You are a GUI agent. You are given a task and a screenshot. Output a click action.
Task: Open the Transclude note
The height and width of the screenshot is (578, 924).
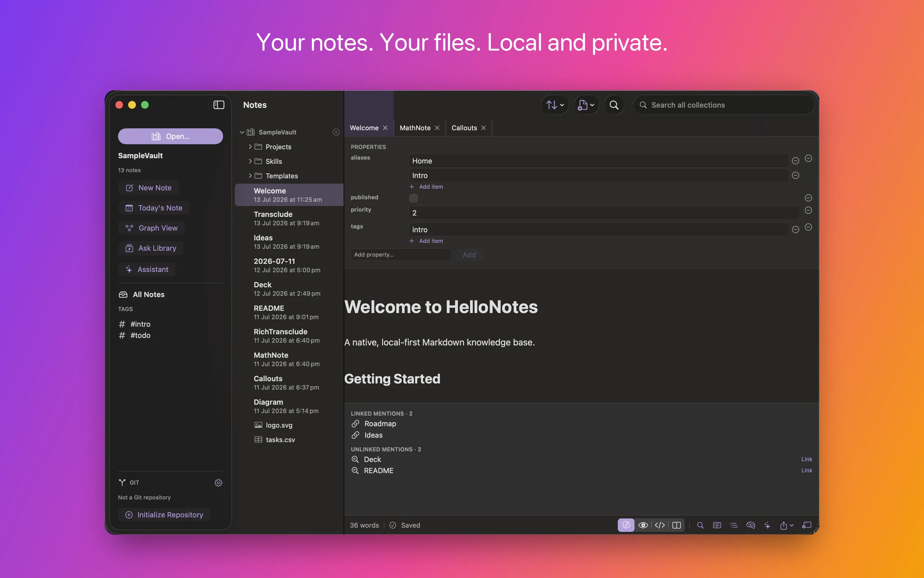[x=289, y=218]
